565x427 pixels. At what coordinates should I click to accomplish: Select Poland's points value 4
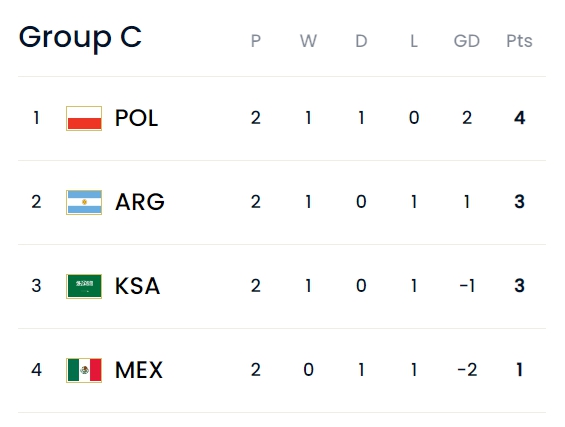(x=519, y=118)
